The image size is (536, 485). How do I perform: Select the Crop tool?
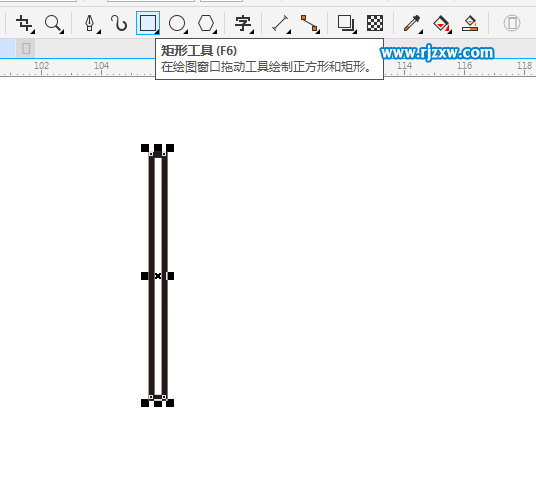(25, 24)
